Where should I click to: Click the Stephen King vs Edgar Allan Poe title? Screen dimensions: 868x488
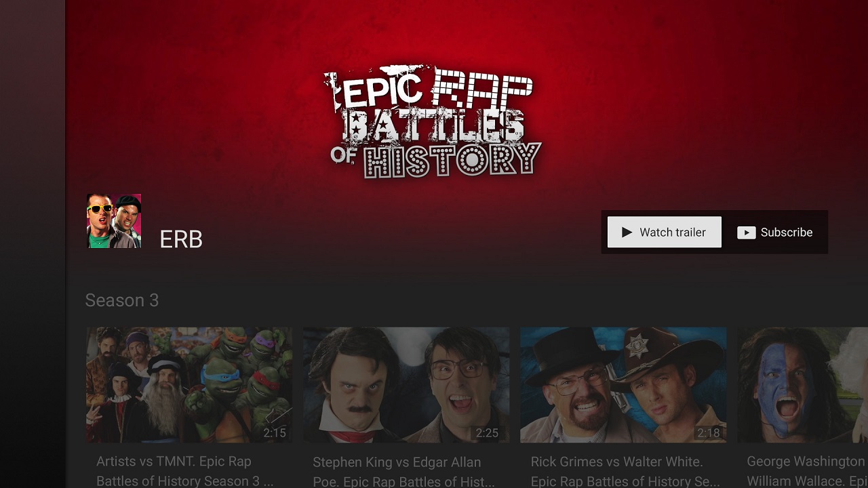[403, 472]
